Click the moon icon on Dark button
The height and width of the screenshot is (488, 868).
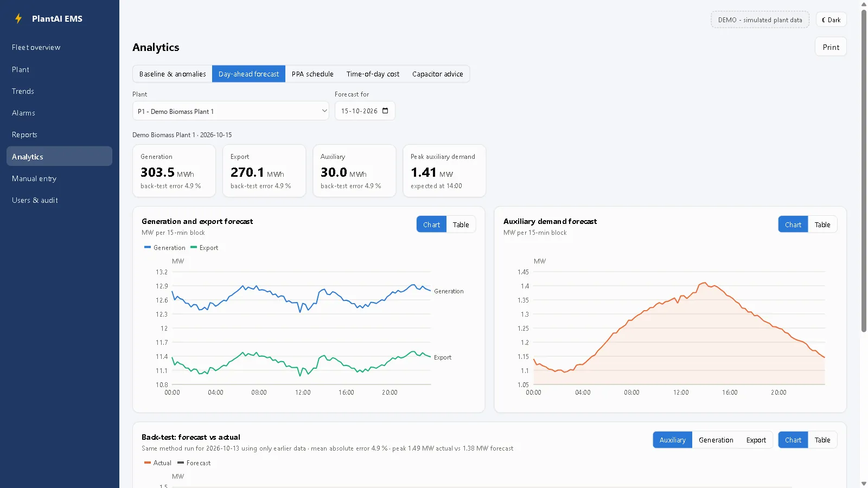(x=824, y=20)
